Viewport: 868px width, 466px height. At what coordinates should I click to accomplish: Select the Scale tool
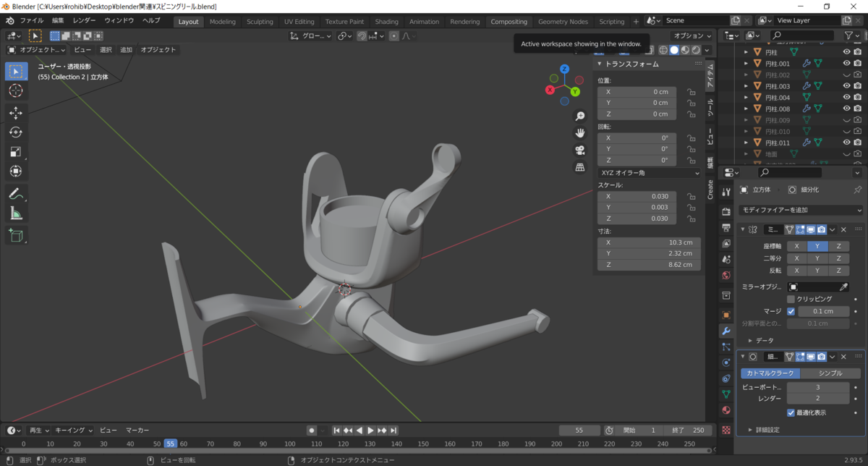[x=16, y=152]
